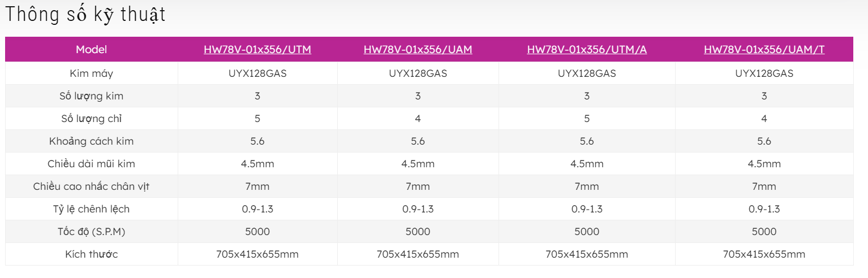Click the Chiều cao nhấc chân vịt label
The height and width of the screenshot is (278, 868).
[91, 186]
